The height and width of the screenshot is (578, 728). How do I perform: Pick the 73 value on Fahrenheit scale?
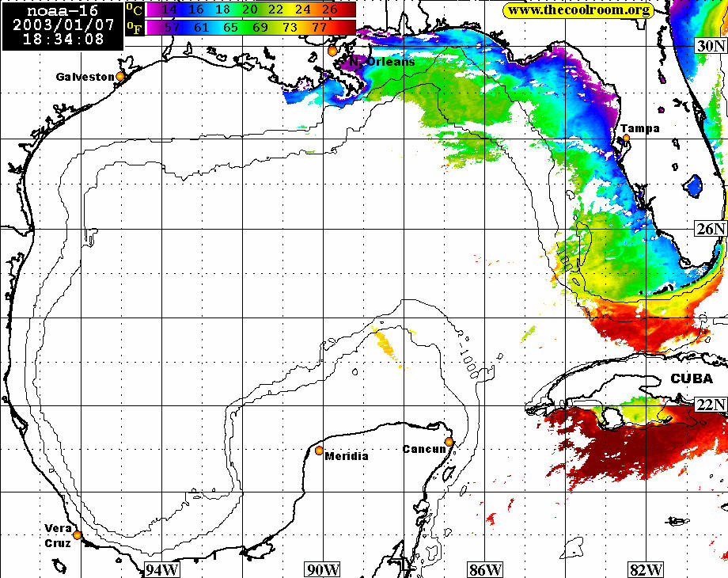coord(290,28)
